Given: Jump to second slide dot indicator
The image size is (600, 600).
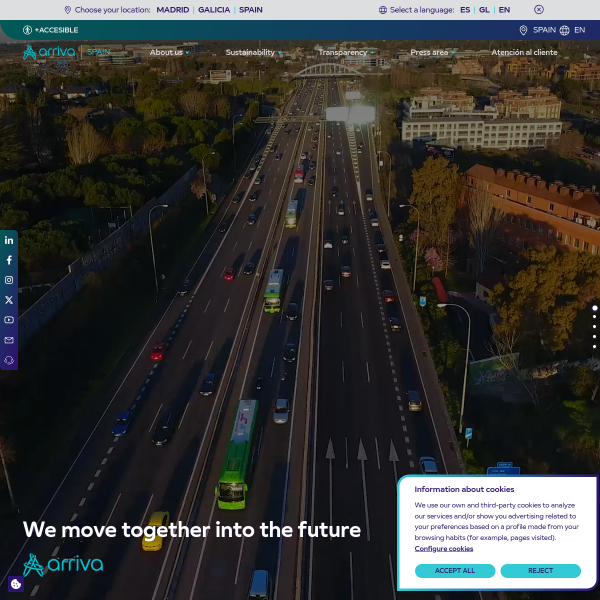Looking at the screenshot, I should pyautogui.click(x=594, y=317).
